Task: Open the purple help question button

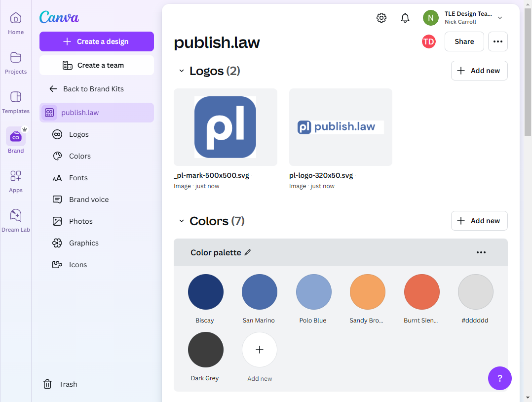Action: (x=500, y=378)
